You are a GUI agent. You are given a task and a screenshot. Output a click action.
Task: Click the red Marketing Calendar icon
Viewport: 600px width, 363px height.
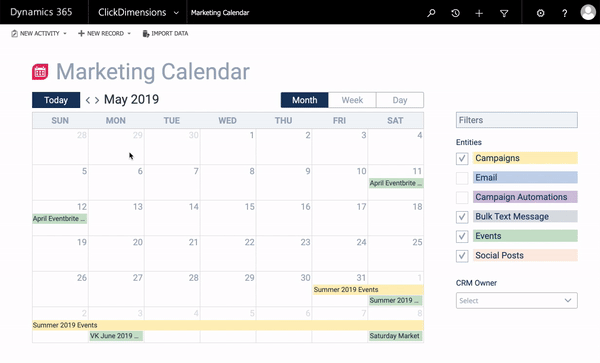[x=40, y=72]
